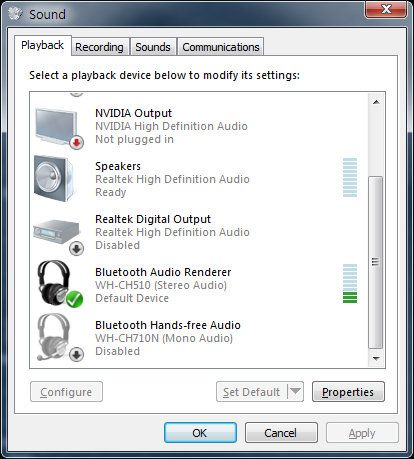The height and width of the screenshot is (459, 414).
Task: Switch to the Playback tab
Action: tap(43, 45)
